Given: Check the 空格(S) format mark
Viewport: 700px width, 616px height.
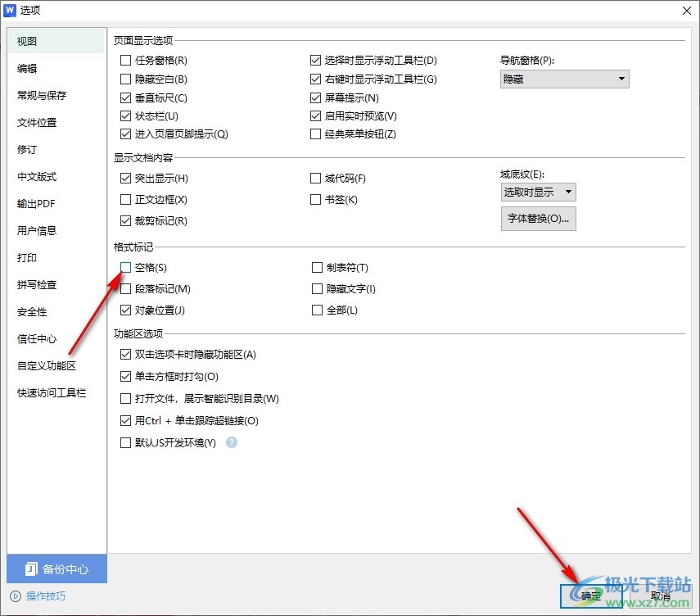Looking at the screenshot, I should [x=126, y=268].
